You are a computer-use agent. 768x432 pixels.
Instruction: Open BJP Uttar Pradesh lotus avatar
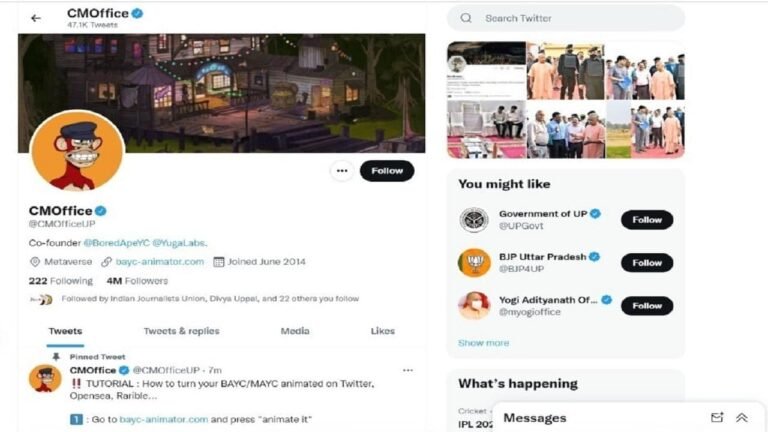[474, 263]
